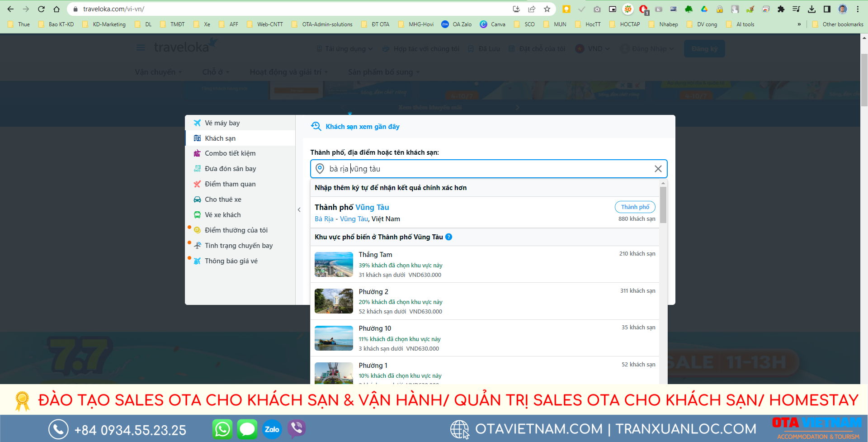Open the KD-Marketing bookmark folder
This screenshot has width=868, height=442.
(x=104, y=24)
